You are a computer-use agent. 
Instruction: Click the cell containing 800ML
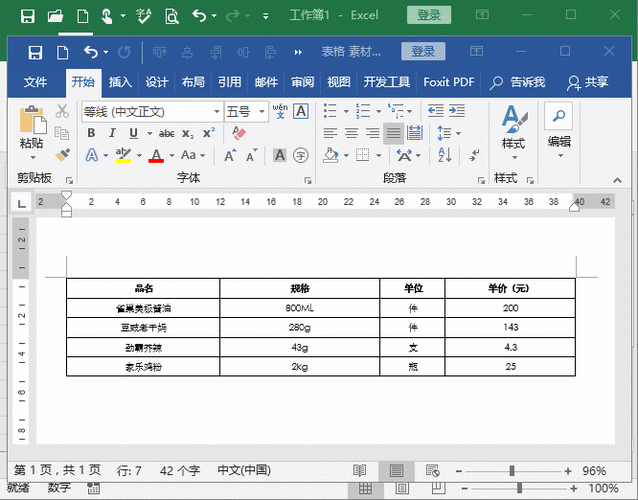point(299,308)
